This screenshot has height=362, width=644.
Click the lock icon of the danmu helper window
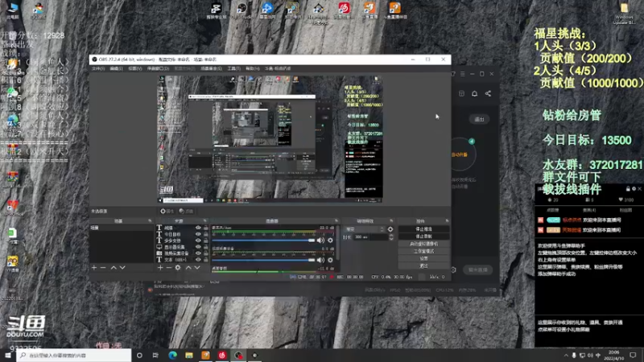tap(628, 189)
